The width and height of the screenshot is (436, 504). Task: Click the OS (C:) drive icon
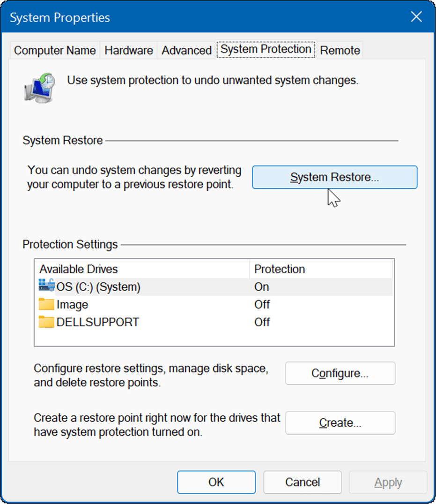point(47,286)
